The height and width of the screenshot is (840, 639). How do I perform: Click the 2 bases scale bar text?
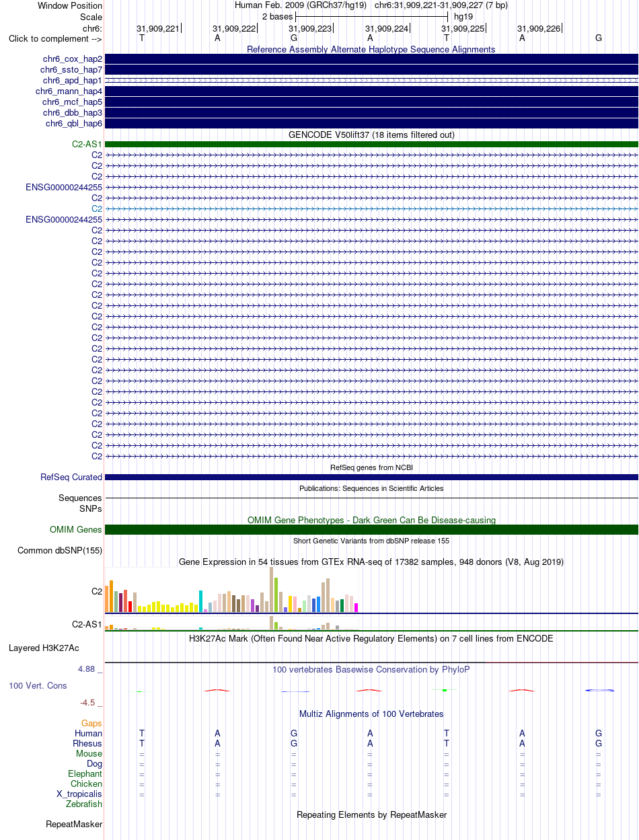(277, 16)
